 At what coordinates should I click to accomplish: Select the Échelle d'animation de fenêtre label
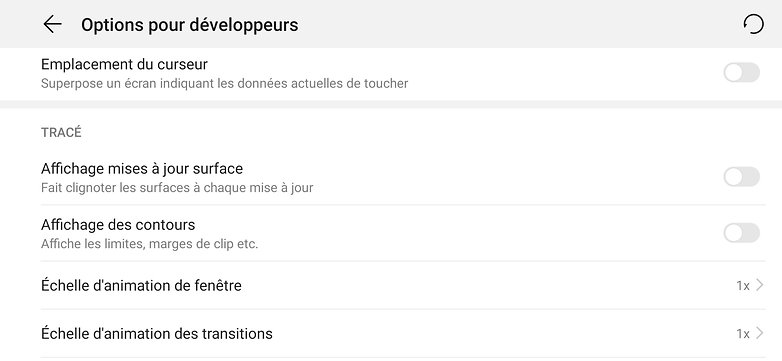point(141,286)
